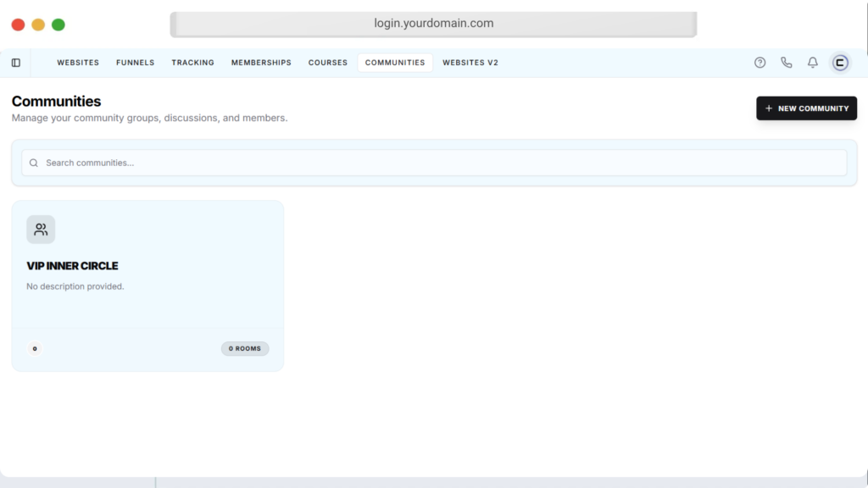868x488 pixels.
Task: Open the notifications bell
Action: point(812,63)
